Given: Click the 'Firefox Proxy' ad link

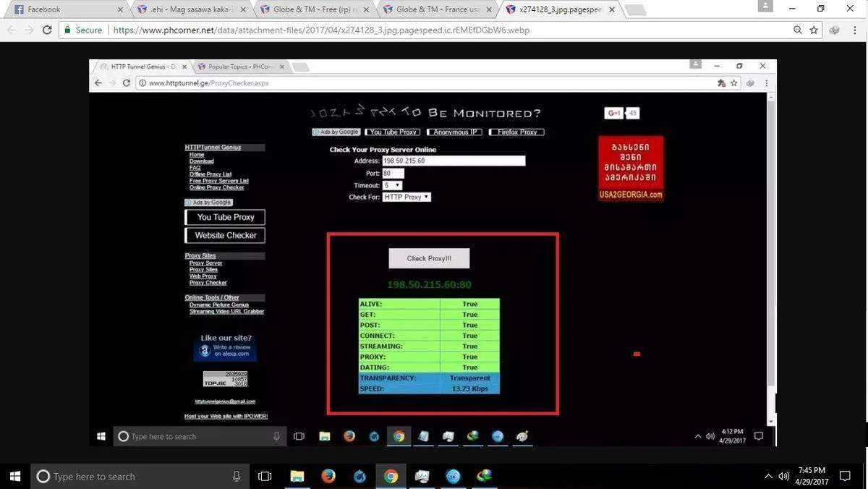Looking at the screenshot, I should [516, 132].
